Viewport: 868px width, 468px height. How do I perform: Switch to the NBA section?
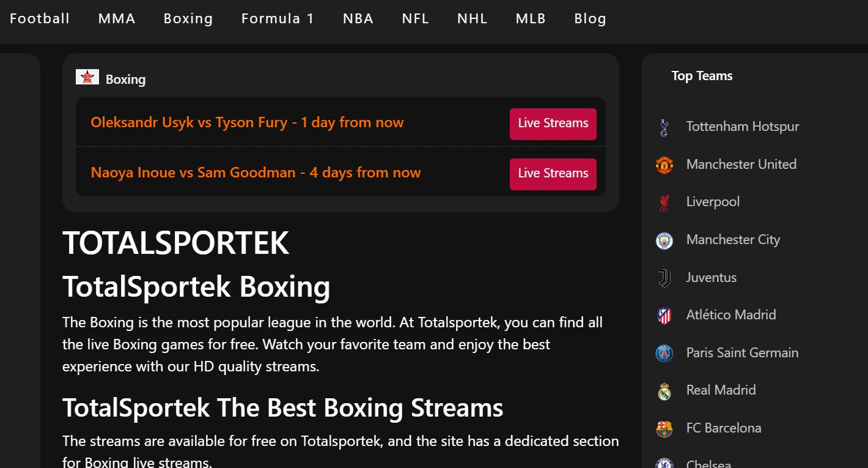pyautogui.click(x=358, y=18)
